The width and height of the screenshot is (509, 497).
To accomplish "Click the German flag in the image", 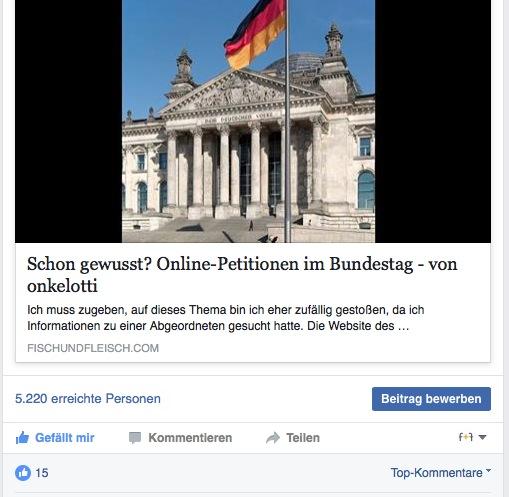I will tap(255, 33).
